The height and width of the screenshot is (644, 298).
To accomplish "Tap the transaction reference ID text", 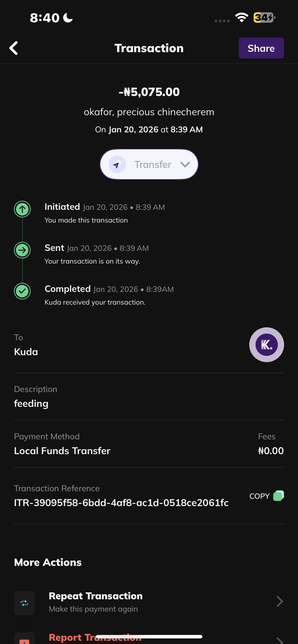I will pos(121,503).
